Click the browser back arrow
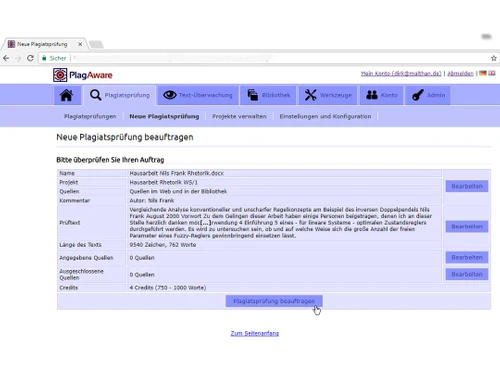500x375 pixels. pos(6,58)
